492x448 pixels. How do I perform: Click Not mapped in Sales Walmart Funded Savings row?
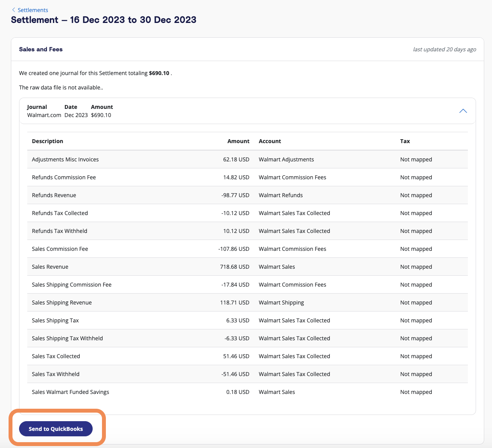[x=416, y=392]
